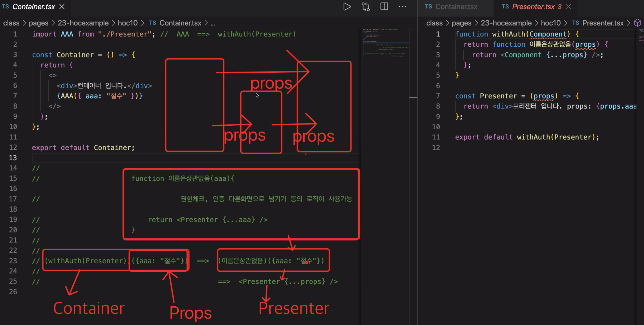Viewport: 644px width, 325px height.
Task: Click the pages breadcrumb in left editor
Action: (x=39, y=23)
